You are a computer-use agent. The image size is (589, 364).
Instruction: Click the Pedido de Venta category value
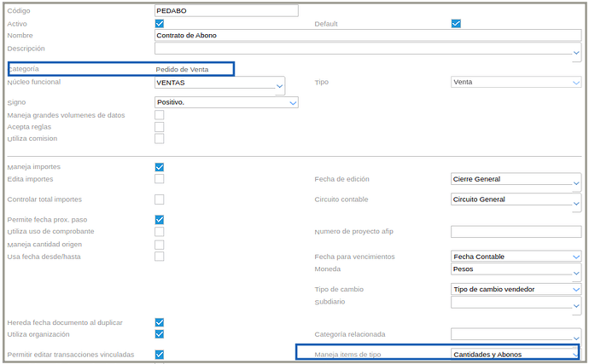pyautogui.click(x=182, y=69)
